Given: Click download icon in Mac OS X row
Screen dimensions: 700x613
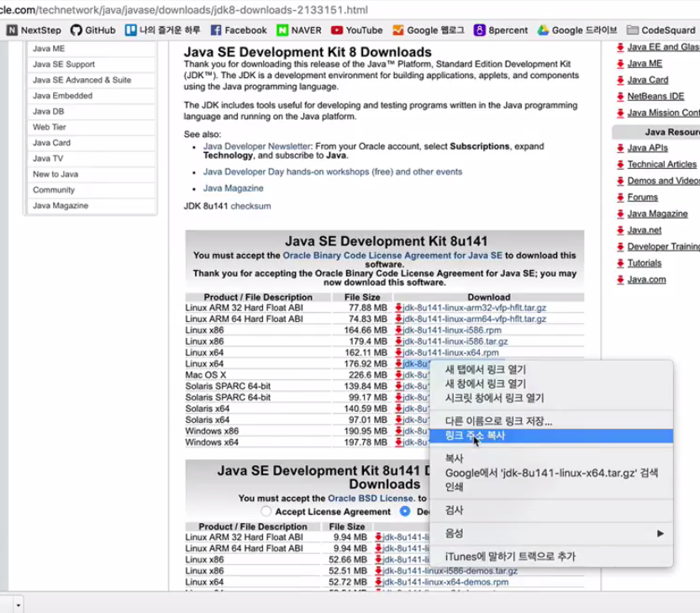Looking at the screenshot, I should click(398, 374).
